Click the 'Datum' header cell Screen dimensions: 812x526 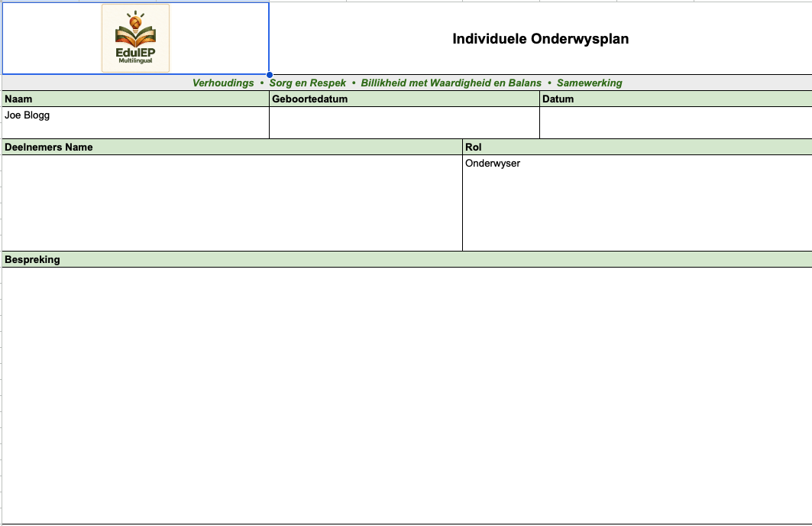click(676, 99)
